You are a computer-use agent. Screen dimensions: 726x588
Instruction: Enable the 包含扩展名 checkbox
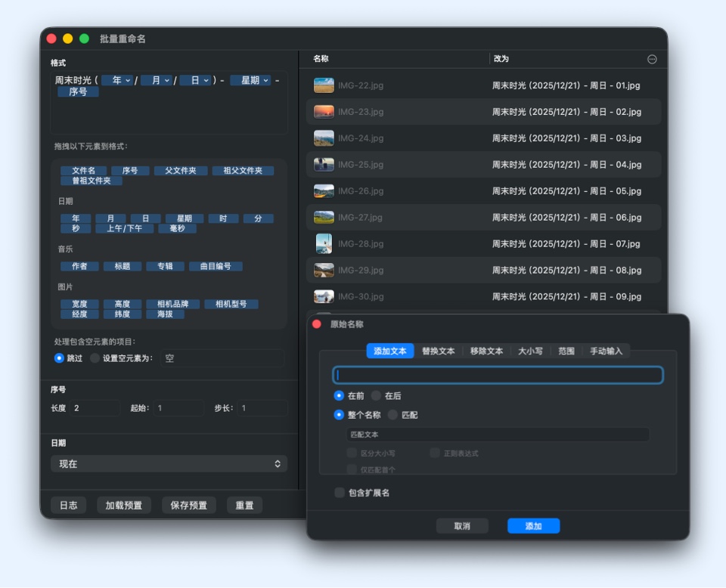(340, 493)
